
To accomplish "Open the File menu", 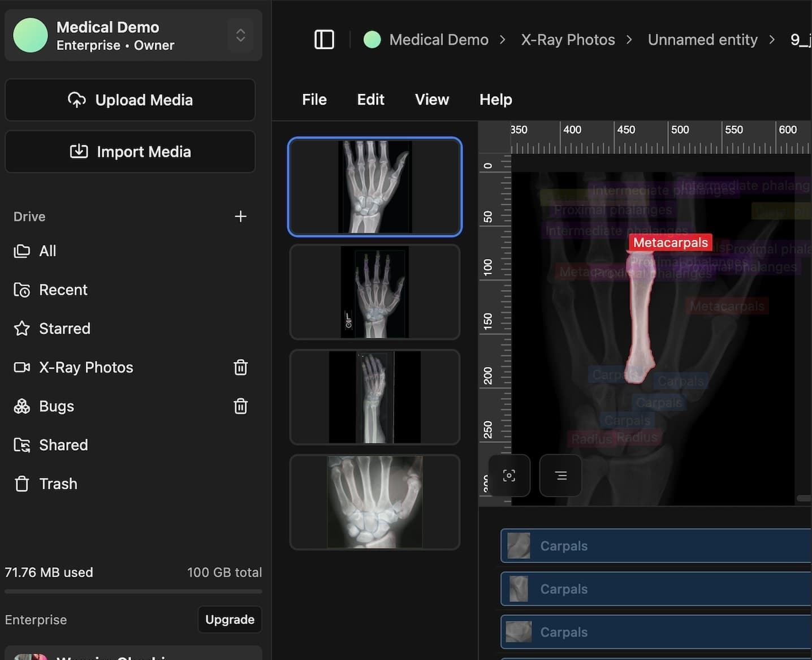I will (314, 100).
